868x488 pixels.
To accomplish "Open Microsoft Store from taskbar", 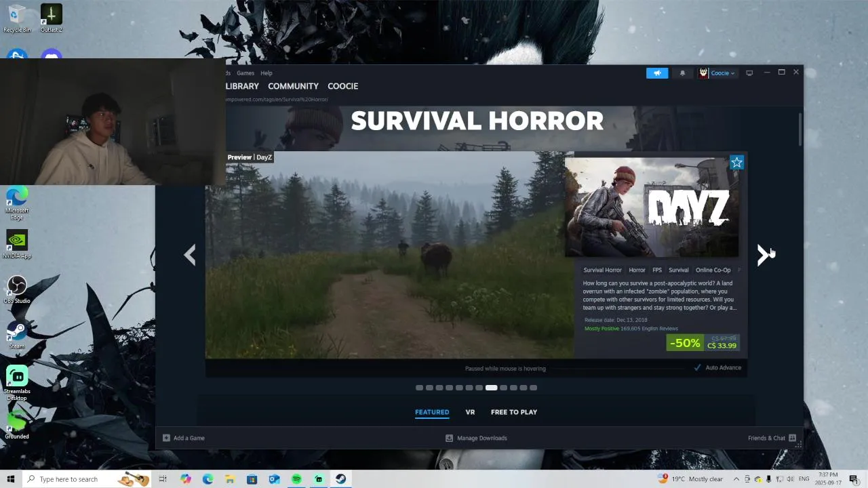I will pos(252,479).
